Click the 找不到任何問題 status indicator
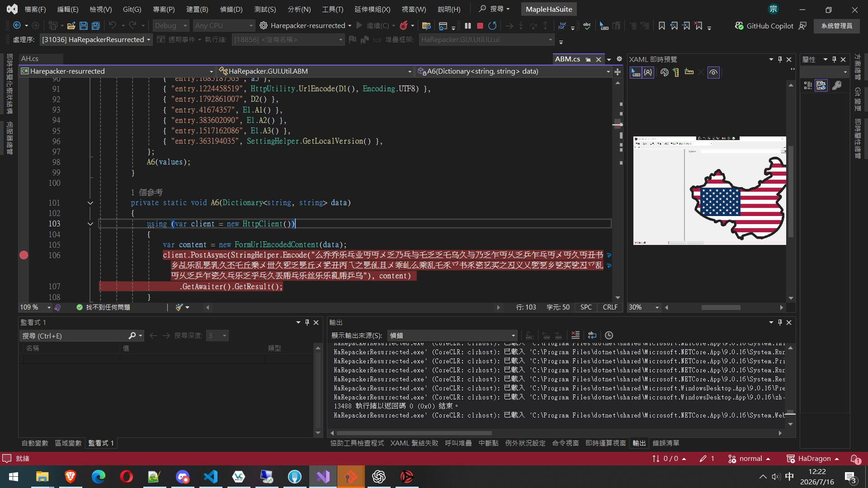This screenshot has height=488, width=868. click(104, 307)
